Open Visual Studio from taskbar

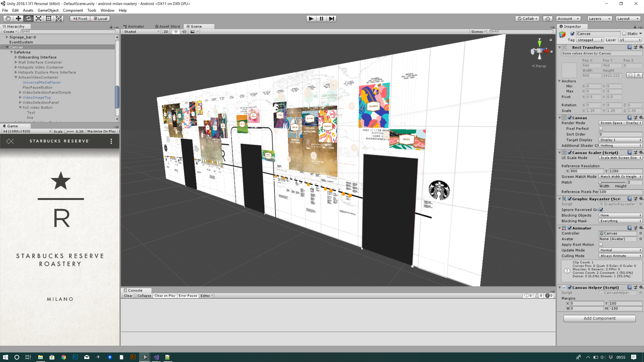[156, 357]
